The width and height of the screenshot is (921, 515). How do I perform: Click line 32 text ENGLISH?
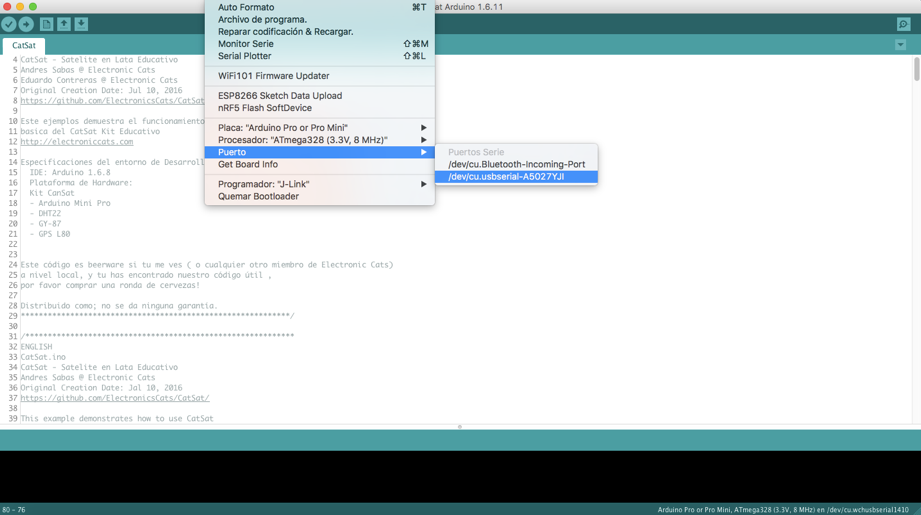(x=36, y=347)
